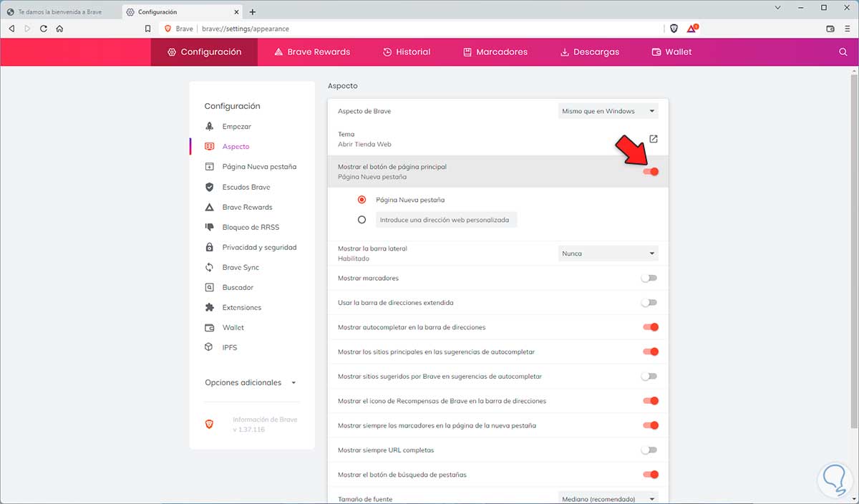The image size is (859, 504).
Task: Open the Brave Shields lion icon
Action: [674, 29]
